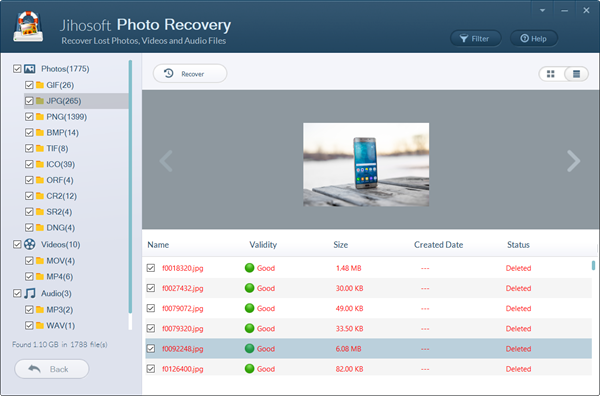Show the next preview photo
The width and height of the screenshot is (600, 396).
tap(573, 161)
